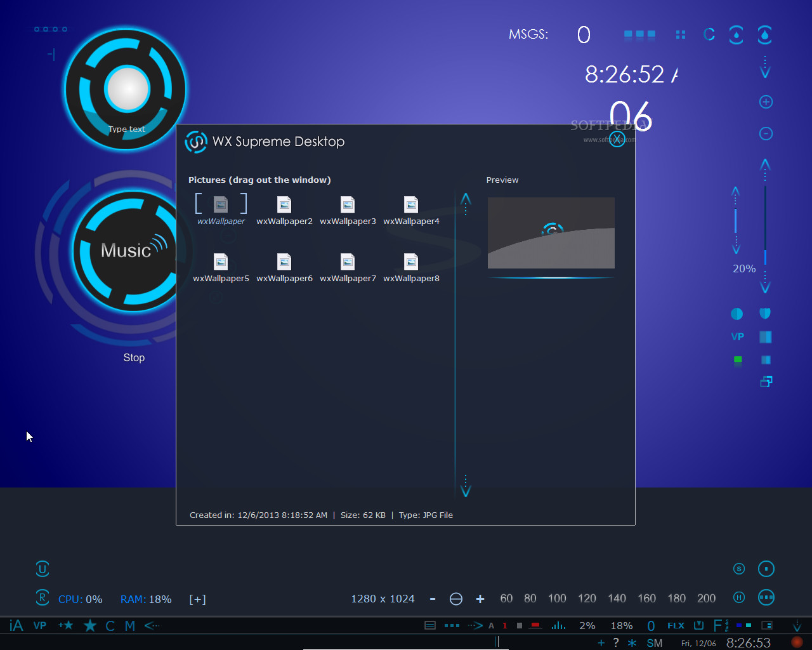Click the iA taskbar item
812x650 pixels.
click(x=16, y=626)
